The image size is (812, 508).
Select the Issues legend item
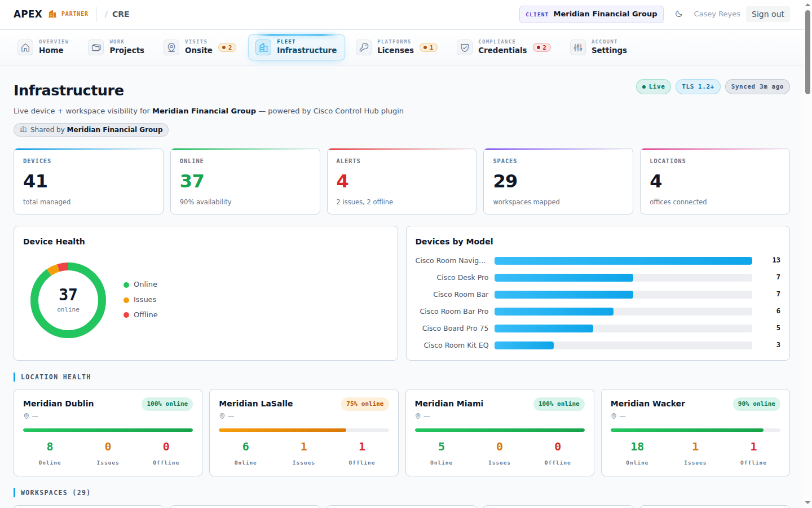click(x=140, y=300)
